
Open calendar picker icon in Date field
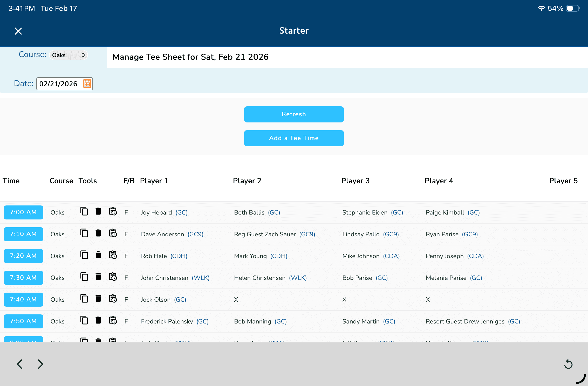[87, 84]
